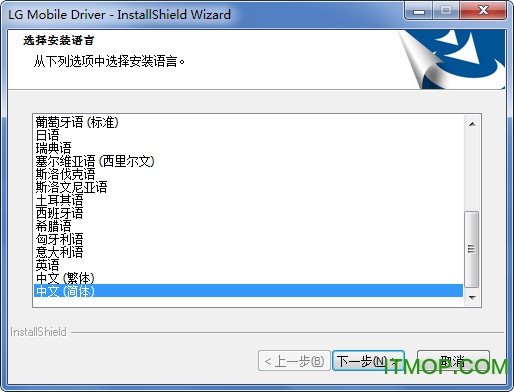Screen dimensions: 514x392
Task: Select 西班牙语 from the list
Action: point(248,213)
